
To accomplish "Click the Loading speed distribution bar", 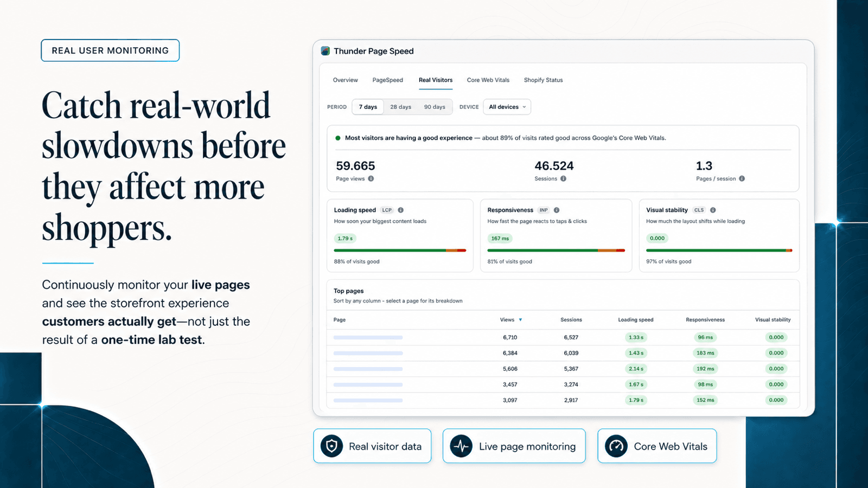I will click(400, 251).
